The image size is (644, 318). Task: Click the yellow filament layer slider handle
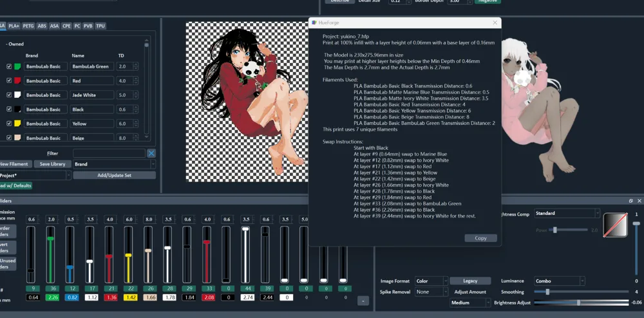click(128, 255)
